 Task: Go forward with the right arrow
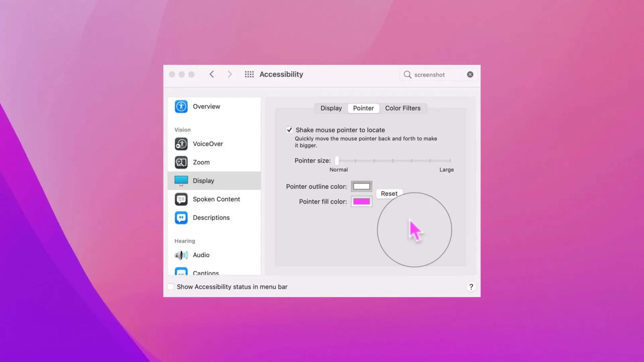pyautogui.click(x=229, y=74)
